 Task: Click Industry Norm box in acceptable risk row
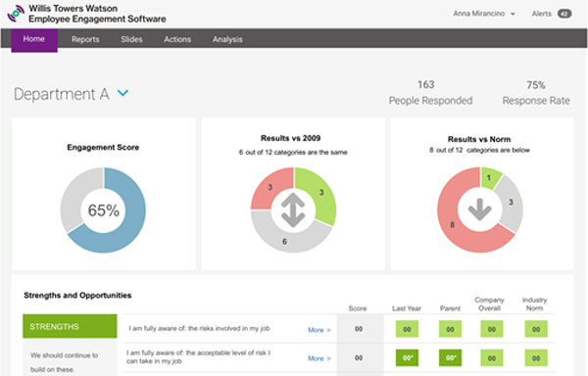click(x=536, y=357)
